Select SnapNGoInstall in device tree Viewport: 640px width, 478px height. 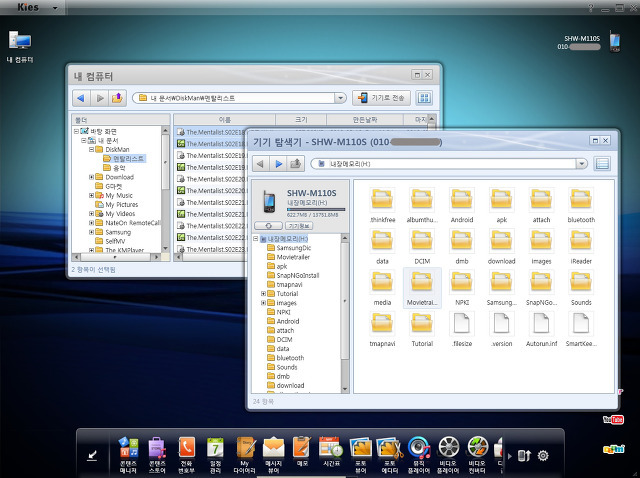(x=293, y=276)
